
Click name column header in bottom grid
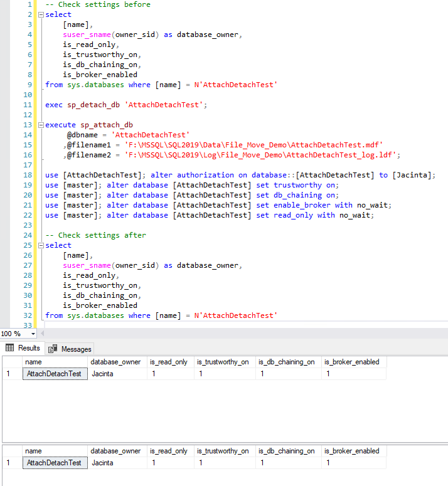click(55, 451)
